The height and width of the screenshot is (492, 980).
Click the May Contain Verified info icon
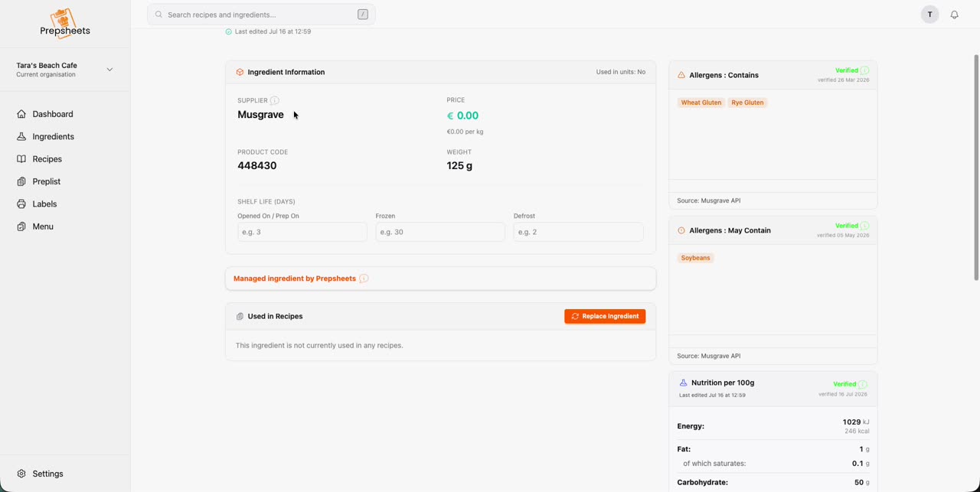[864, 226]
